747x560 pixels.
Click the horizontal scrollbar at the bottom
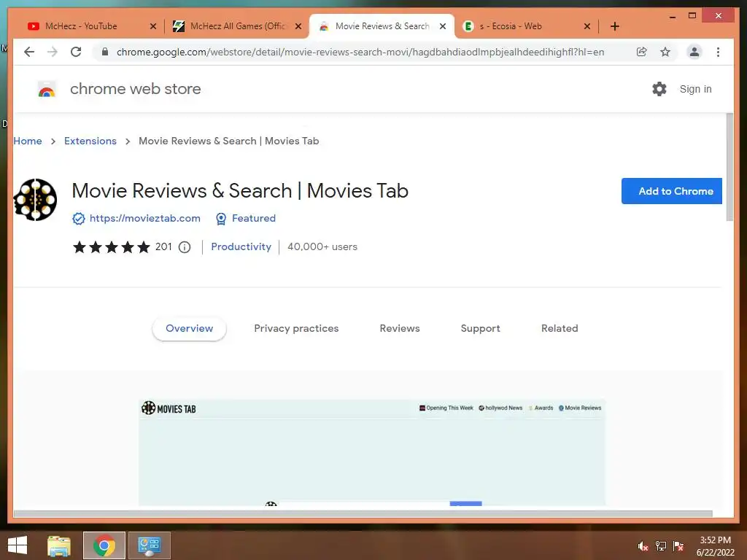click(x=363, y=514)
